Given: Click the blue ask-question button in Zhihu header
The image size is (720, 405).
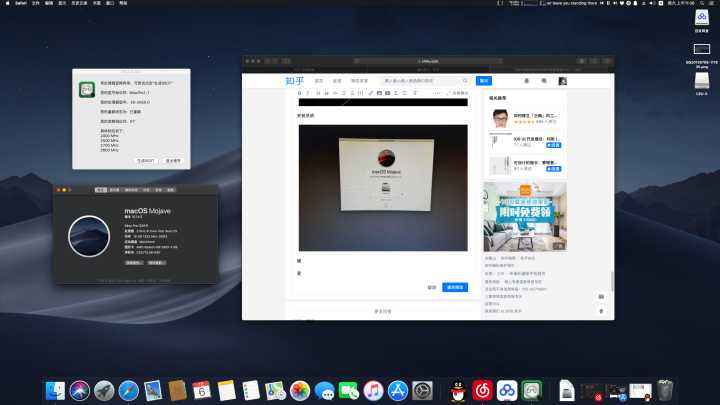Looking at the screenshot, I should click(x=484, y=81).
